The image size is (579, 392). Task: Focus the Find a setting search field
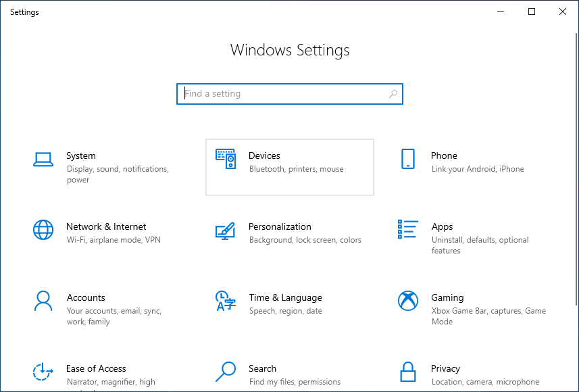tap(290, 94)
